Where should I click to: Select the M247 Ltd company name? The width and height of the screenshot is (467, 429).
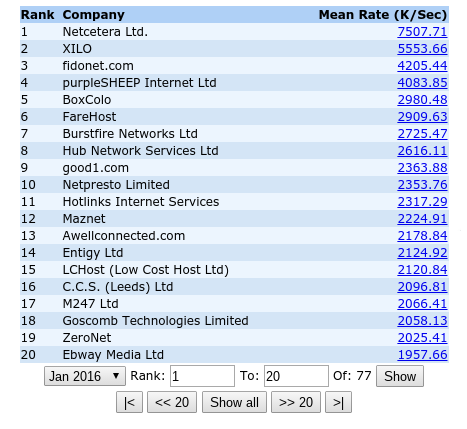tap(90, 304)
